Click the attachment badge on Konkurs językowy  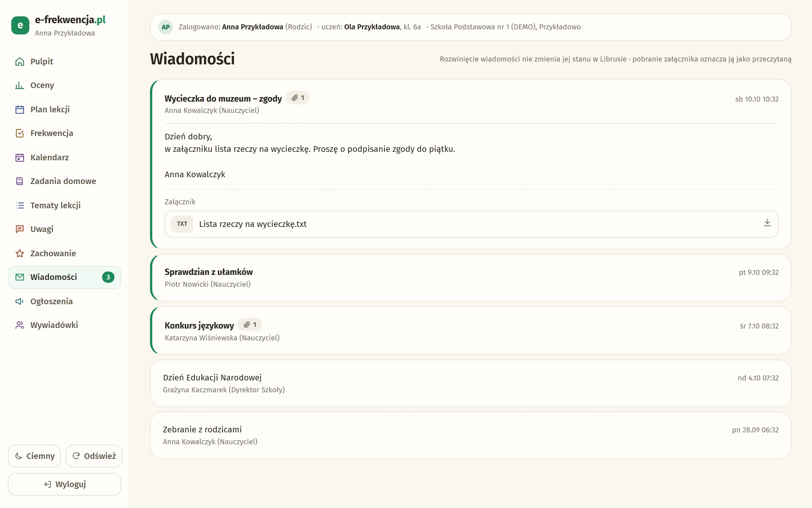(x=250, y=325)
